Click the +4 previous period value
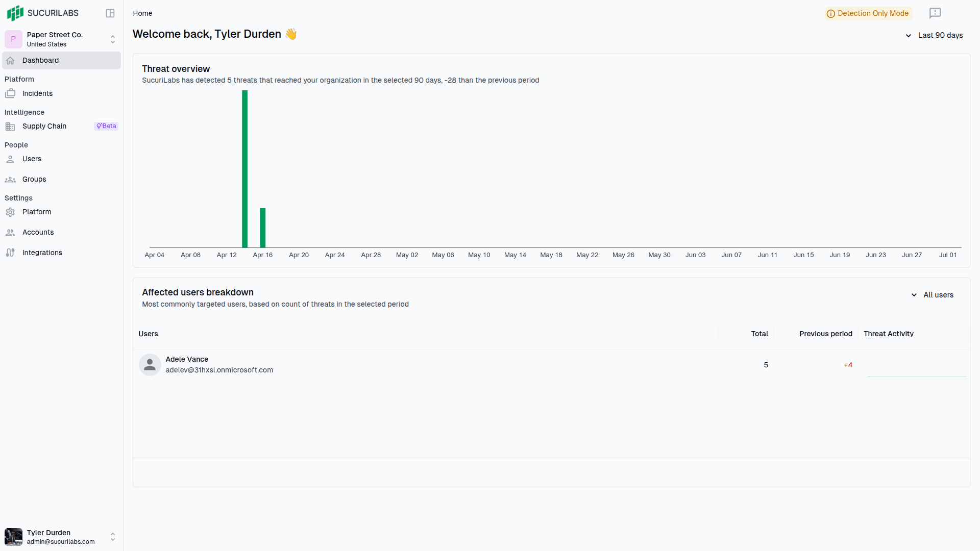Image resolution: width=980 pixels, height=551 pixels. click(x=848, y=365)
